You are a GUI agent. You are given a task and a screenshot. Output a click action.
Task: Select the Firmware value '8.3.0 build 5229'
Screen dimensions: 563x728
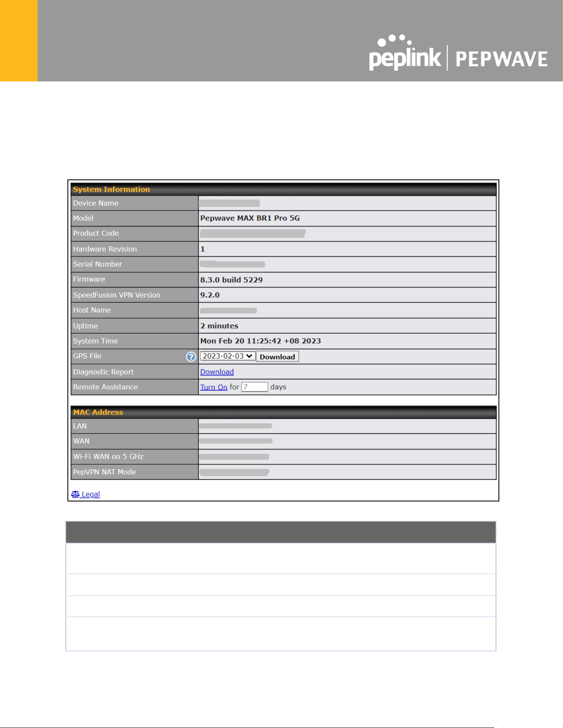coord(231,280)
